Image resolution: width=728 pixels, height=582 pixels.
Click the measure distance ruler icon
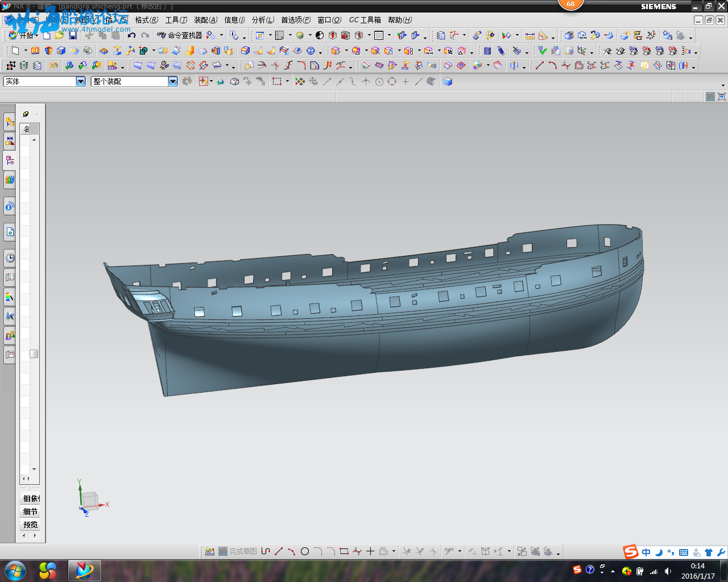click(x=530, y=35)
